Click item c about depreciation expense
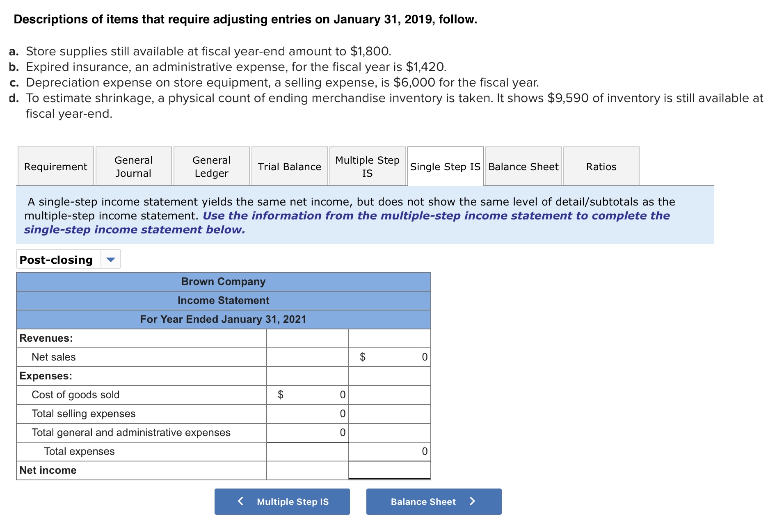768x532 pixels. 274,82
